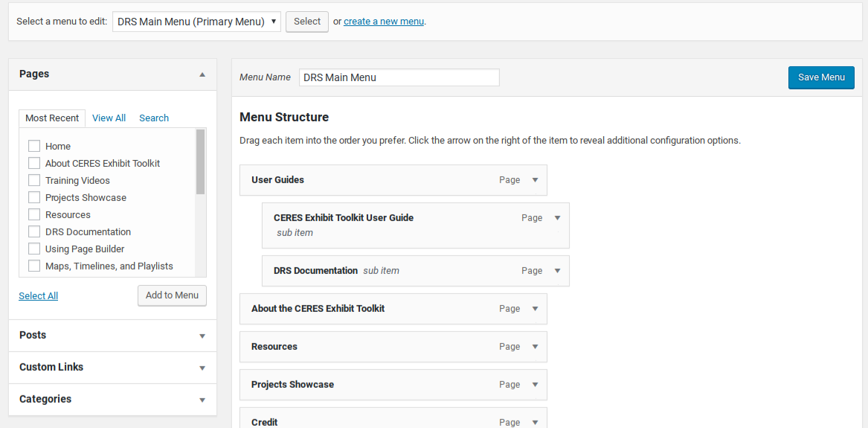Expand CERES Exhibit Toolkit User Guide options

click(557, 218)
